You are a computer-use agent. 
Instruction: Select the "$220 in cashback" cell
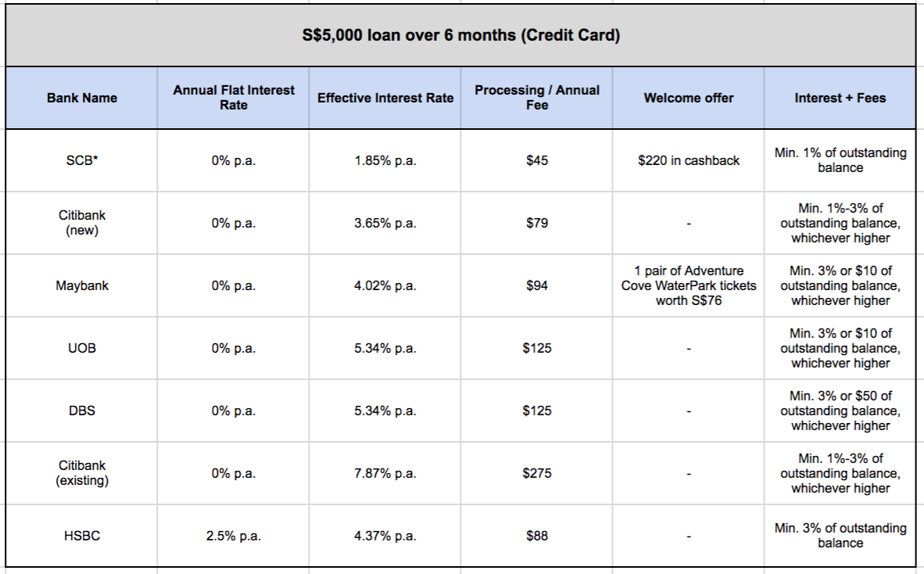688,160
